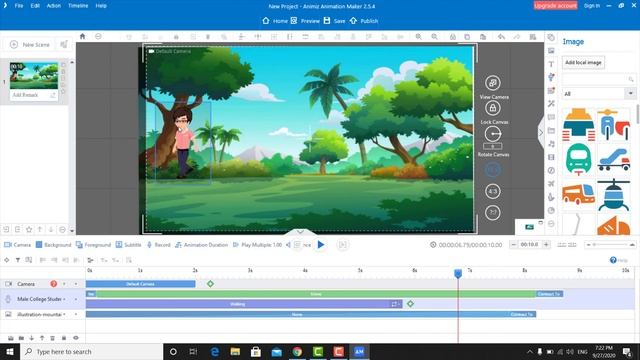Click the home icon in the canvas toolbar
Image resolution: width=640 pixels, height=360 pixels.
tap(82, 36)
